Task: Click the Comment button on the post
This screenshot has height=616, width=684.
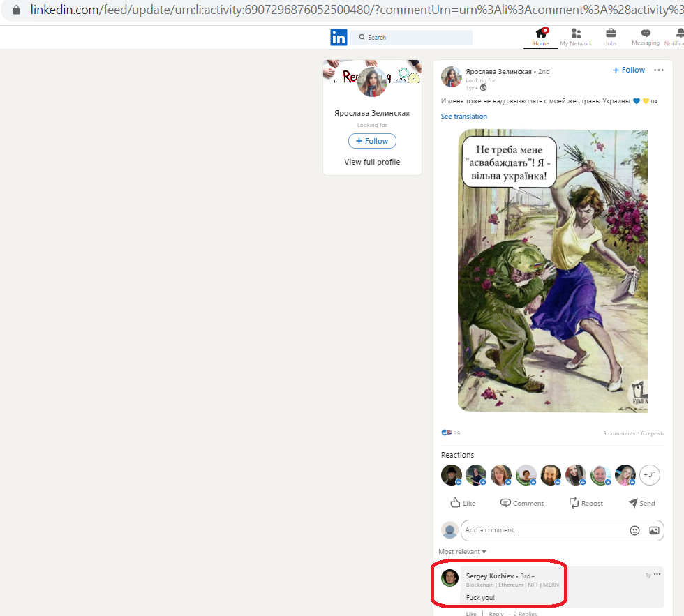Action: 522,503
